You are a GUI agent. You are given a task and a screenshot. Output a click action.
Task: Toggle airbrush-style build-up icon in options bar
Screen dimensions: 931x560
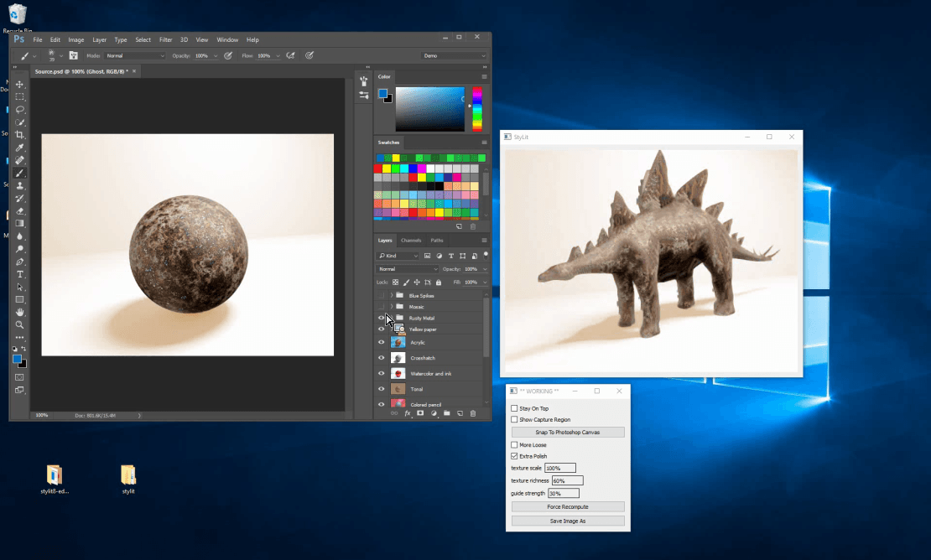290,56
